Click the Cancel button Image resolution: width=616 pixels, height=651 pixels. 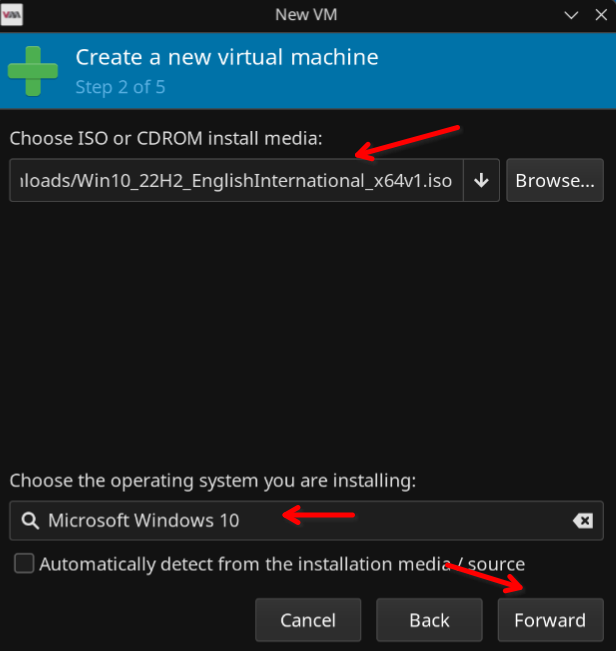click(x=308, y=620)
